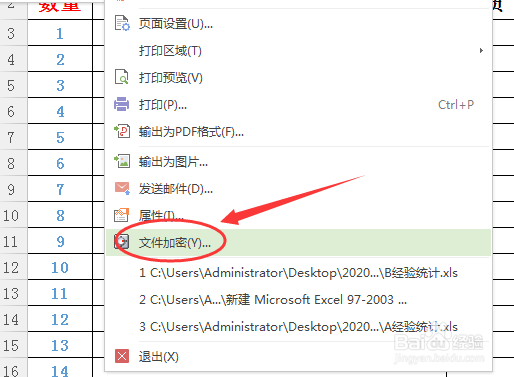Select row header 12
514x377 pixels.
click(x=13, y=267)
